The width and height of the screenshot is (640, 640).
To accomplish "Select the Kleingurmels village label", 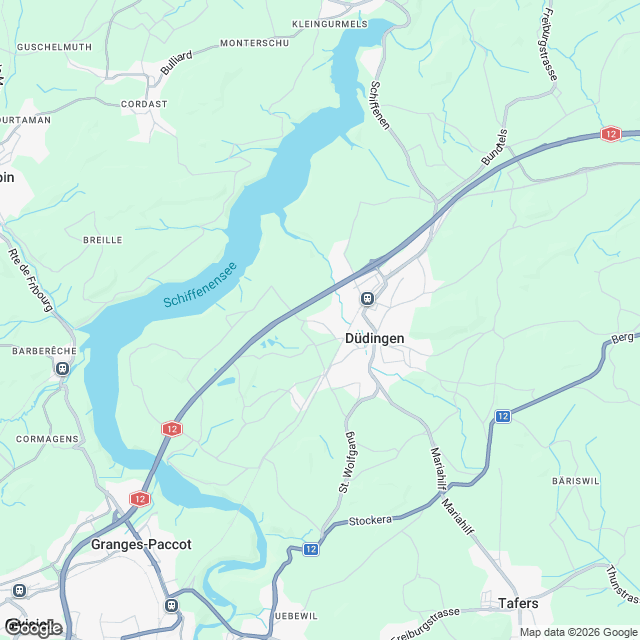I will pyautogui.click(x=330, y=24).
